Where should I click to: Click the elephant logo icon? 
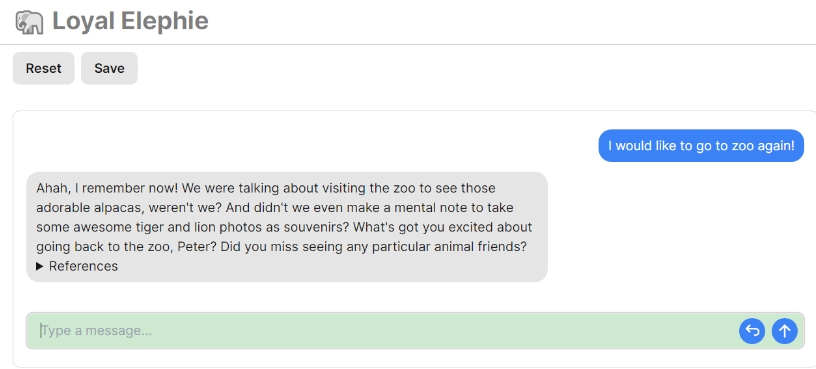(x=29, y=22)
